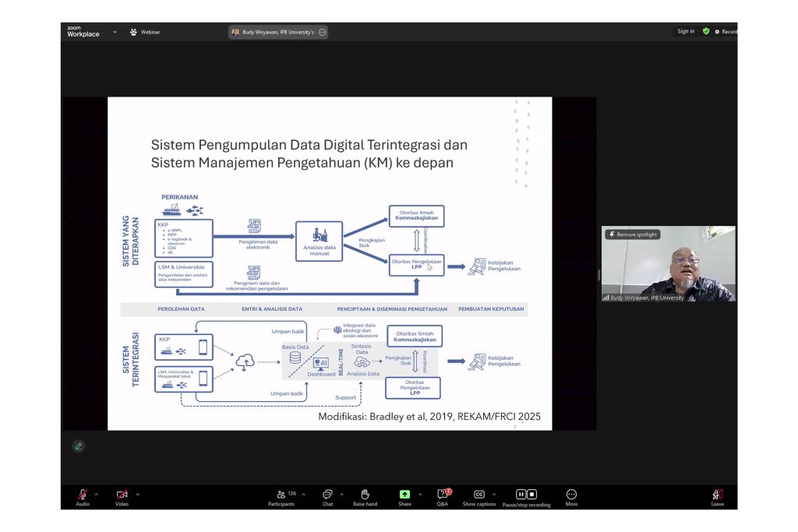
Task: Enable Show captions
Action: pyautogui.click(x=478, y=495)
